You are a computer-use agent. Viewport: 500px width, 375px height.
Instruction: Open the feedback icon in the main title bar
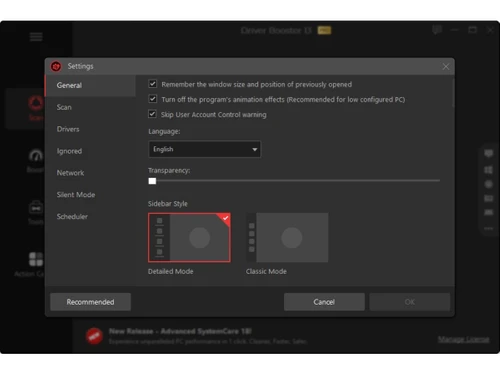[437, 30]
